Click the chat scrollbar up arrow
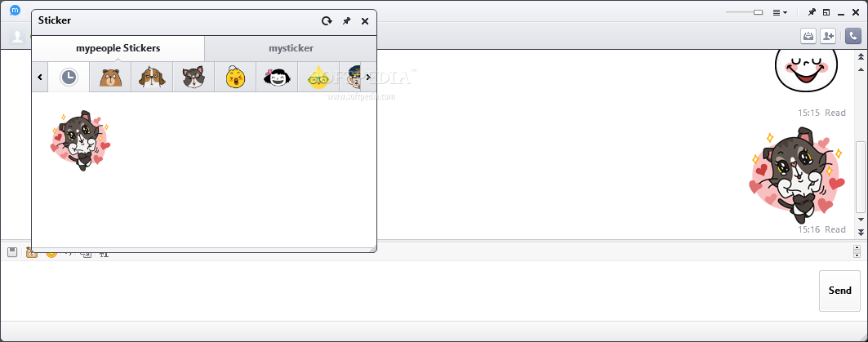Screen dimensions: 868x342 click(861, 69)
